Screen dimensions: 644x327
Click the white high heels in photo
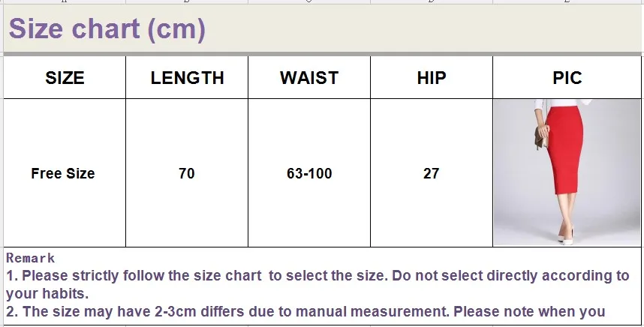(x=566, y=238)
